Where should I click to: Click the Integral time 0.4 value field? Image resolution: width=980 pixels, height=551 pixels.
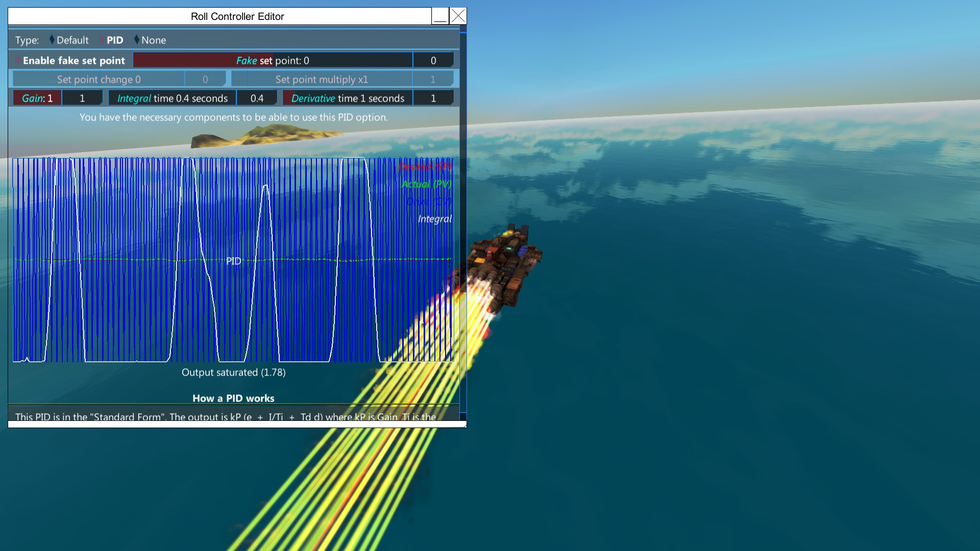pyautogui.click(x=257, y=98)
